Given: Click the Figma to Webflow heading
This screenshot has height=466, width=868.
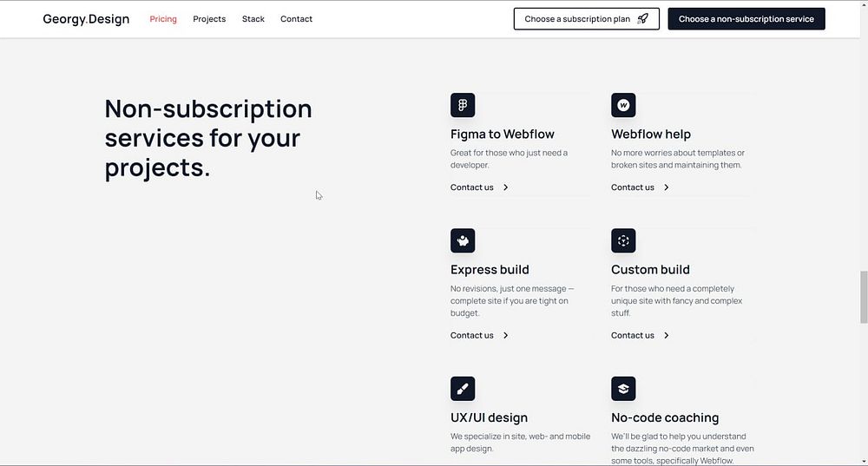Looking at the screenshot, I should coord(502,134).
